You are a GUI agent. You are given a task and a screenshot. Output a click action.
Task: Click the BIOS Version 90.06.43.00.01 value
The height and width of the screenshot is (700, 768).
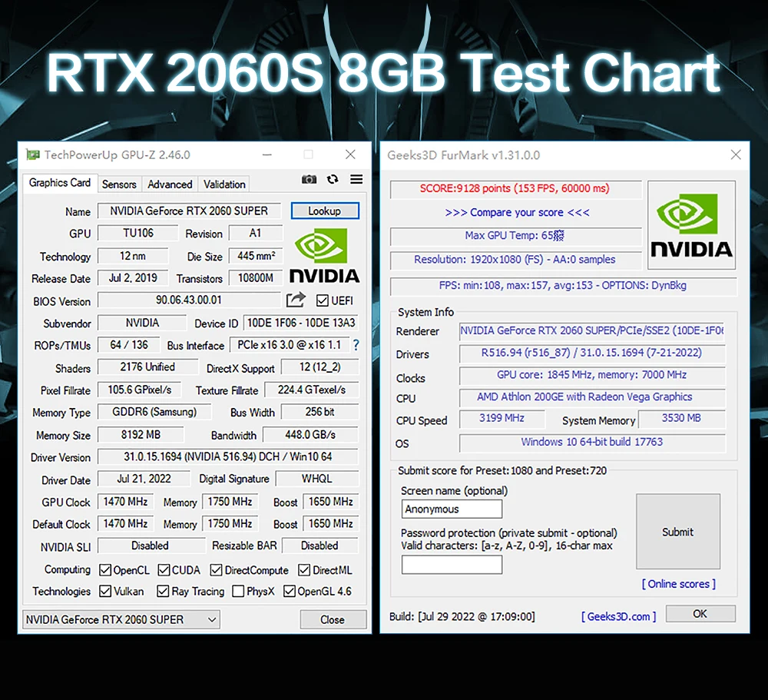[x=189, y=300]
